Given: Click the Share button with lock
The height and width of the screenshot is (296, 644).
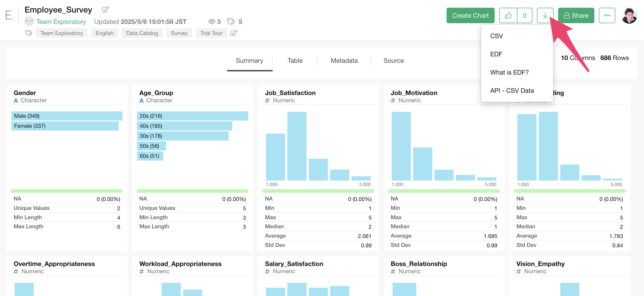Looking at the screenshot, I should point(576,15).
